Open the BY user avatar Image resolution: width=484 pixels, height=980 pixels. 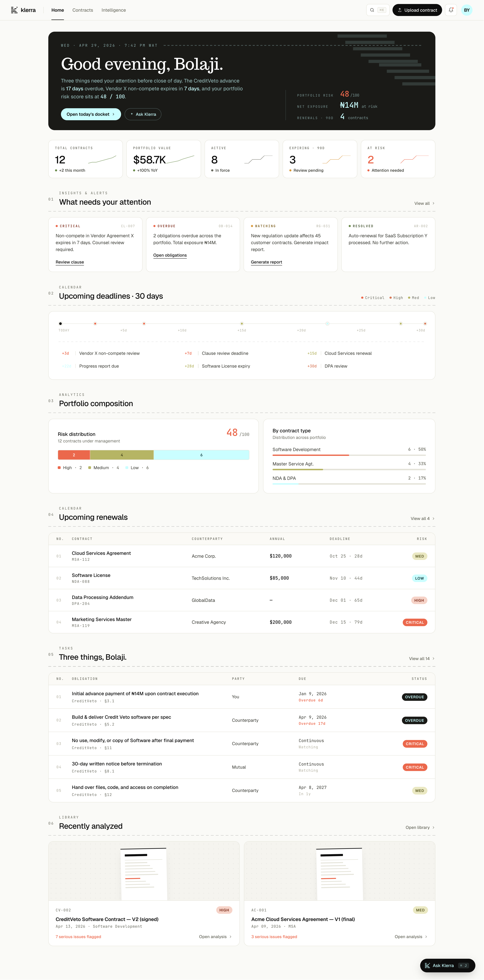[467, 10]
